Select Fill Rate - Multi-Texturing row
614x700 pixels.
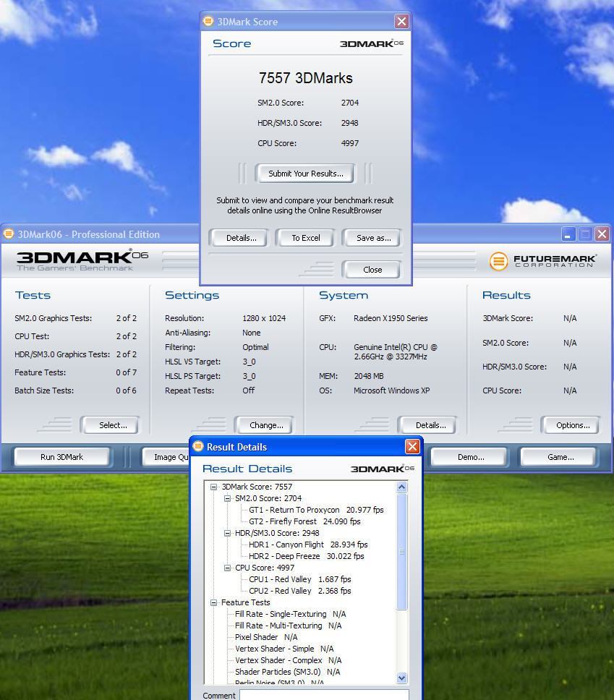tap(288, 626)
